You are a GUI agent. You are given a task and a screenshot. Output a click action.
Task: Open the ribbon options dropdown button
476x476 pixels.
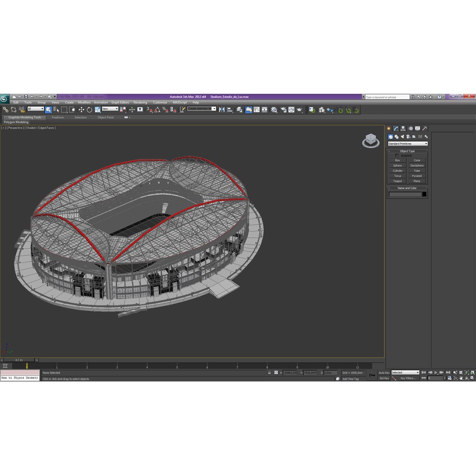click(127, 117)
